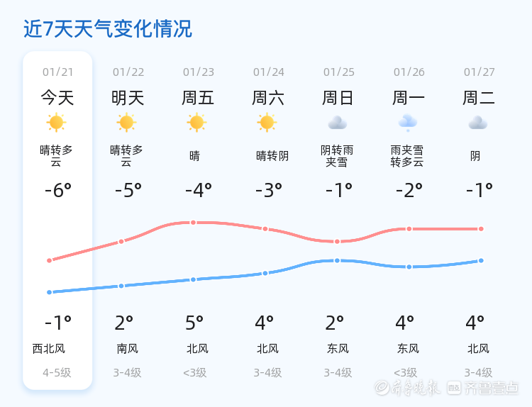The width and height of the screenshot is (532, 407).
Task: Click the sun icon under 周六
Action: [x=267, y=123]
